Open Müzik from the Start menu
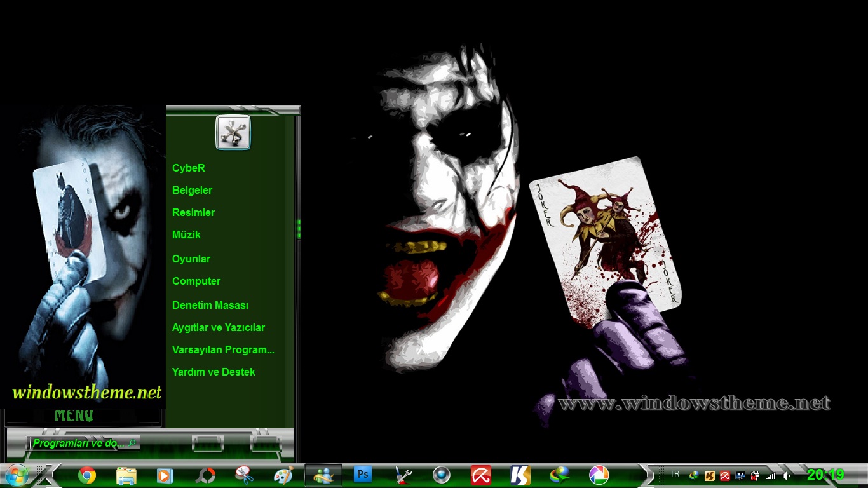The width and height of the screenshot is (868, 488). tap(186, 235)
